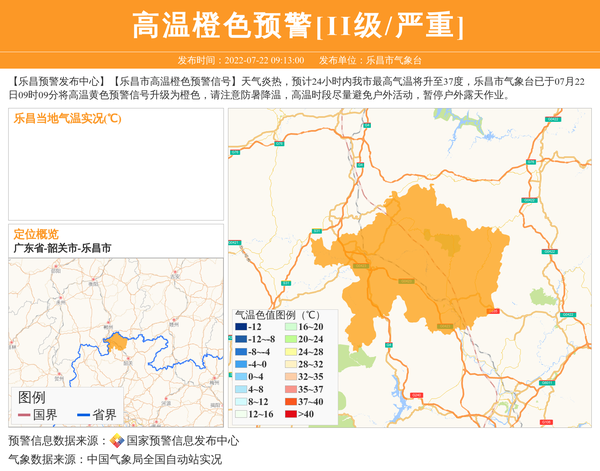Click the red 国界 legend line
600x471 pixels.
pyautogui.click(x=26, y=415)
